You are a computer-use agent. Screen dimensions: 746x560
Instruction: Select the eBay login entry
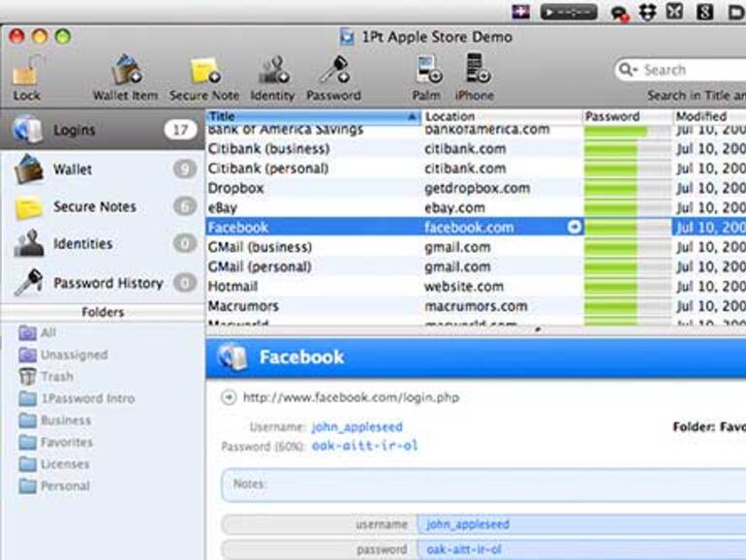pyautogui.click(x=476, y=207)
